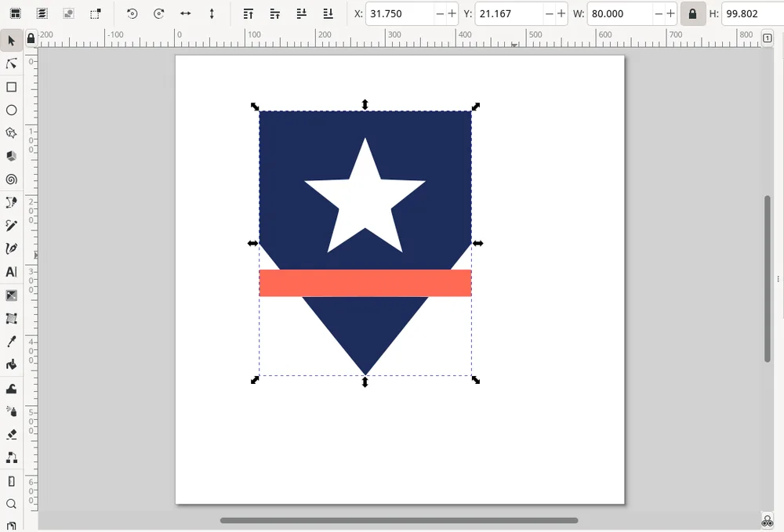Select the Pages tool
Viewport: 784px width, 532px height.
coord(12,526)
